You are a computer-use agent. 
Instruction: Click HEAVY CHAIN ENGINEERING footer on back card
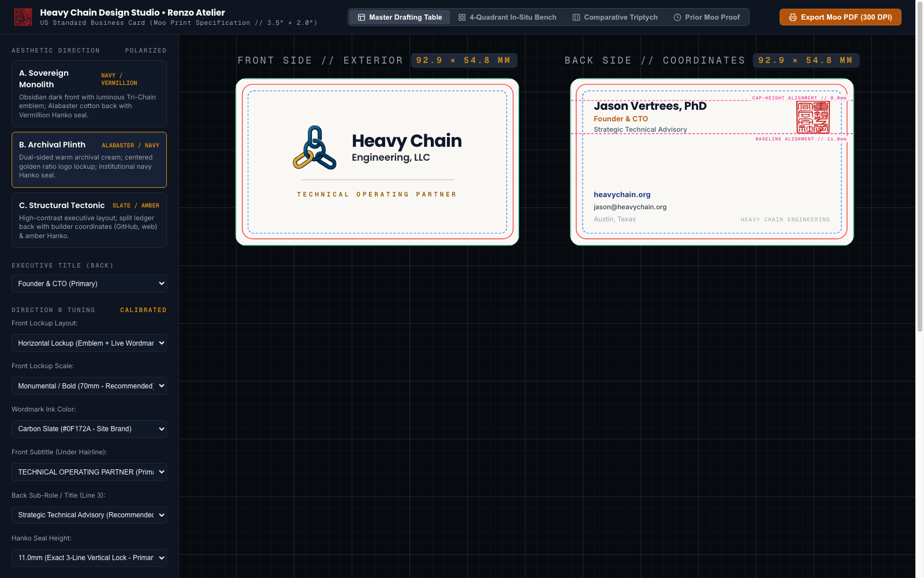point(785,220)
